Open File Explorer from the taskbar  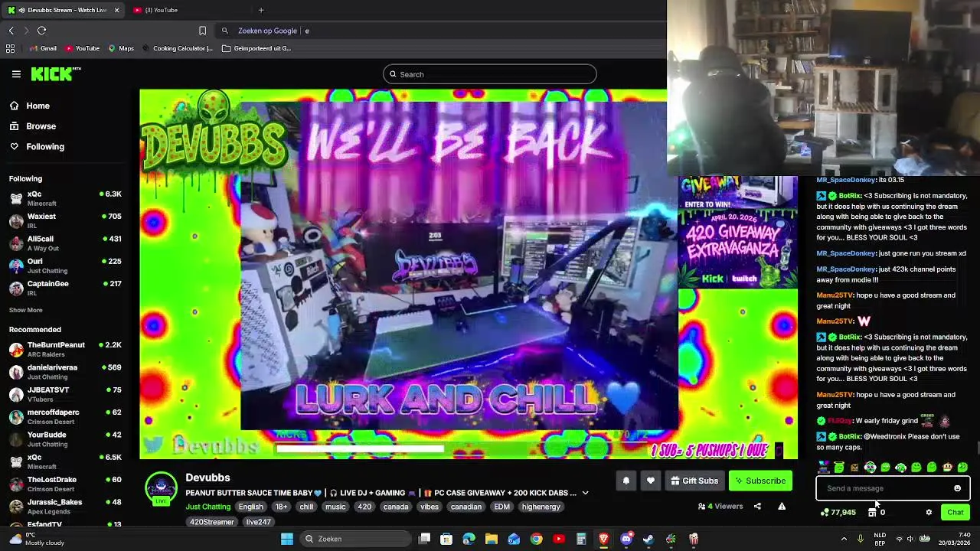click(x=492, y=539)
